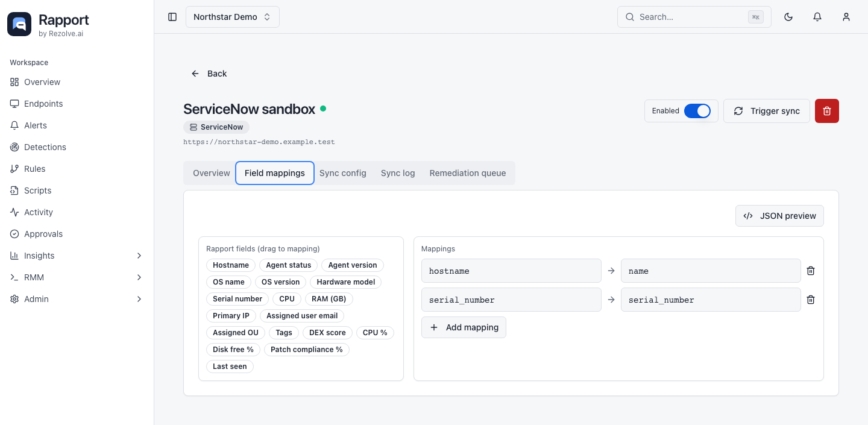
Task: Toggle the Enabled switch off
Action: pyautogui.click(x=697, y=111)
